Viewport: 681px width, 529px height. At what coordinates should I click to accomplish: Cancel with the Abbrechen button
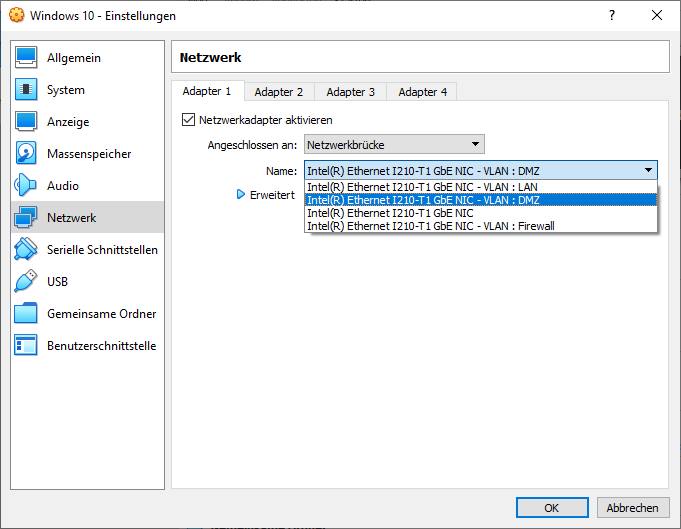[632, 507]
